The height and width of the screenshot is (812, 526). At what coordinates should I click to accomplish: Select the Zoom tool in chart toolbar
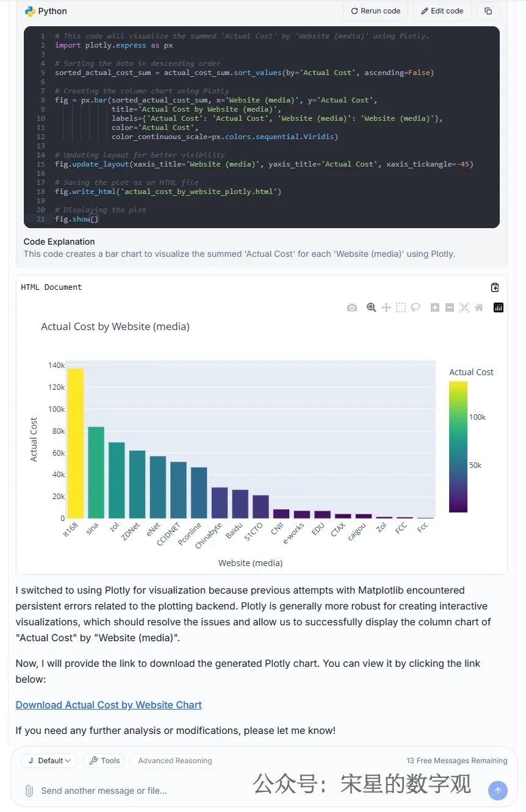(x=371, y=307)
